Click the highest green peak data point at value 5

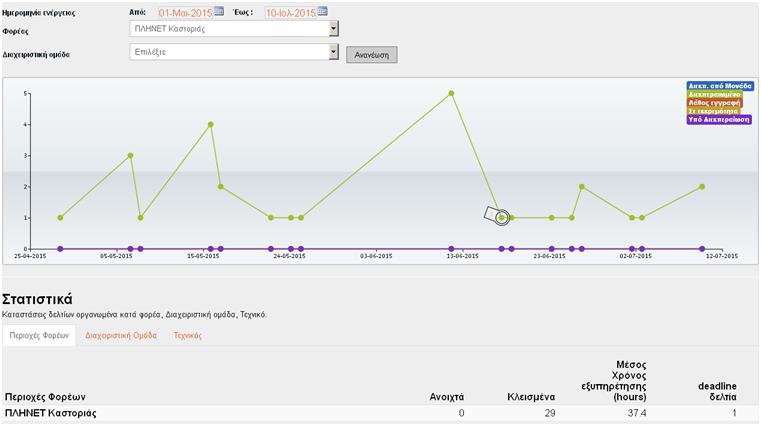tap(452, 93)
